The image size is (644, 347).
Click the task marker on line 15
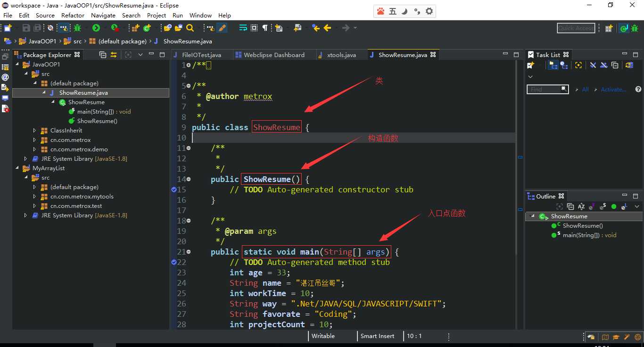pyautogui.click(x=173, y=190)
